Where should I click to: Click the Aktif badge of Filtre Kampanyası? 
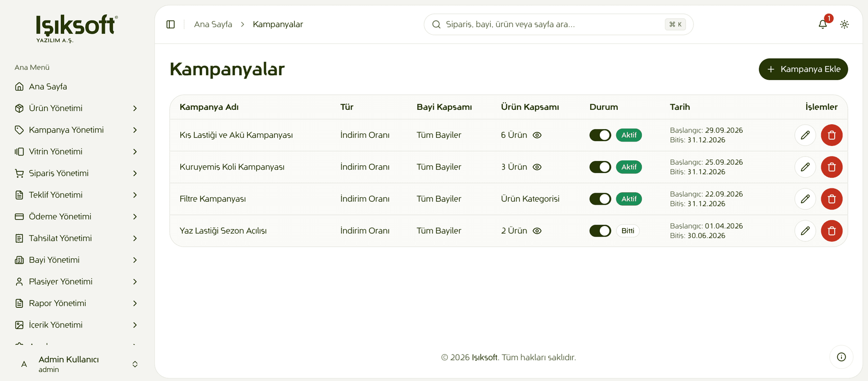629,198
